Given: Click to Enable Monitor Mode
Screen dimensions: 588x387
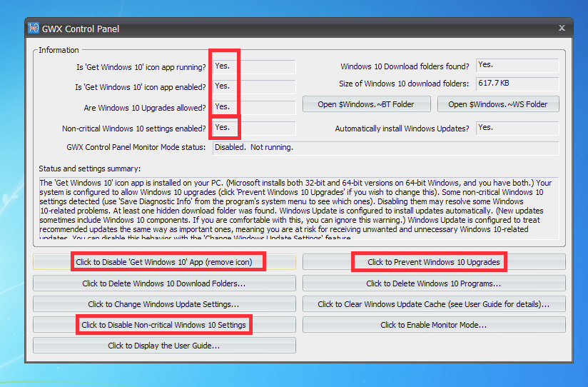Looking at the screenshot, I should (x=434, y=325).
